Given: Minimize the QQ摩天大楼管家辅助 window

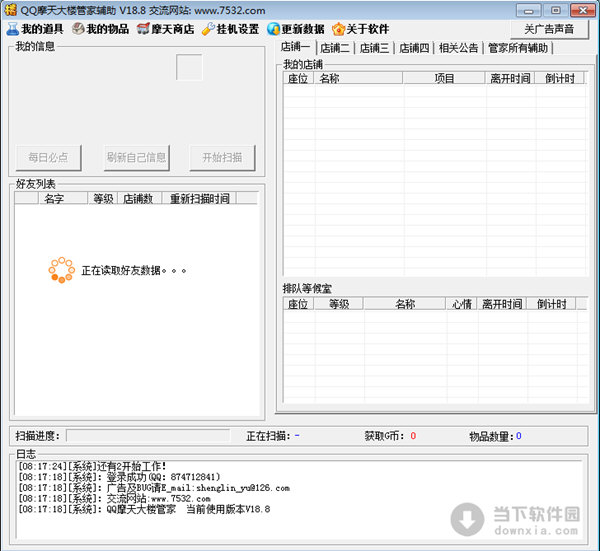Looking at the screenshot, I should [x=528, y=10].
